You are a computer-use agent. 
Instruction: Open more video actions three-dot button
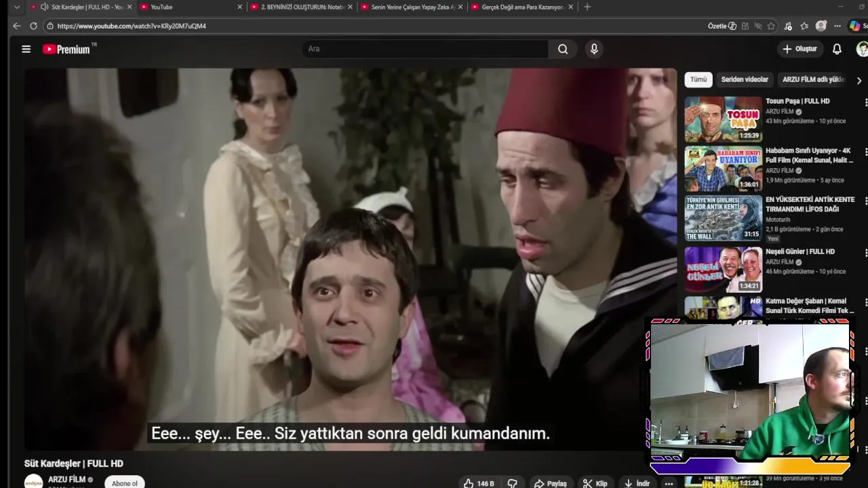[x=669, y=483]
